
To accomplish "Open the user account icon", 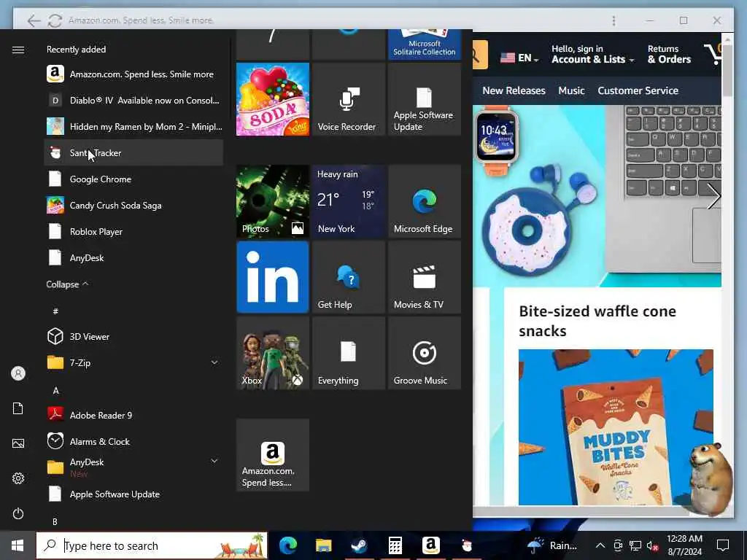I will click(18, 373).
